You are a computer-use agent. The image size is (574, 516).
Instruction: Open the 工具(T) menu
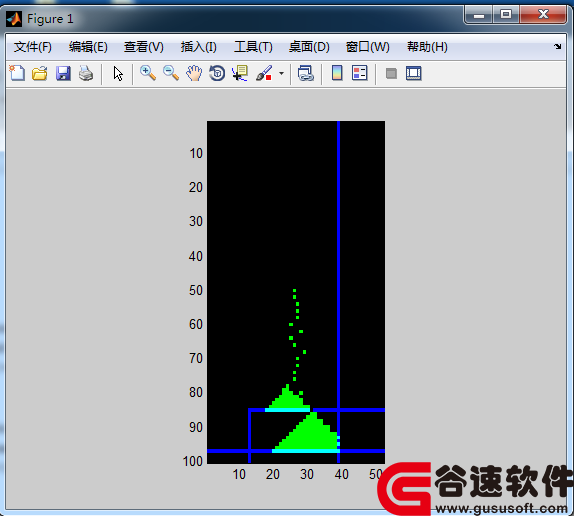[x=253, y=47]
